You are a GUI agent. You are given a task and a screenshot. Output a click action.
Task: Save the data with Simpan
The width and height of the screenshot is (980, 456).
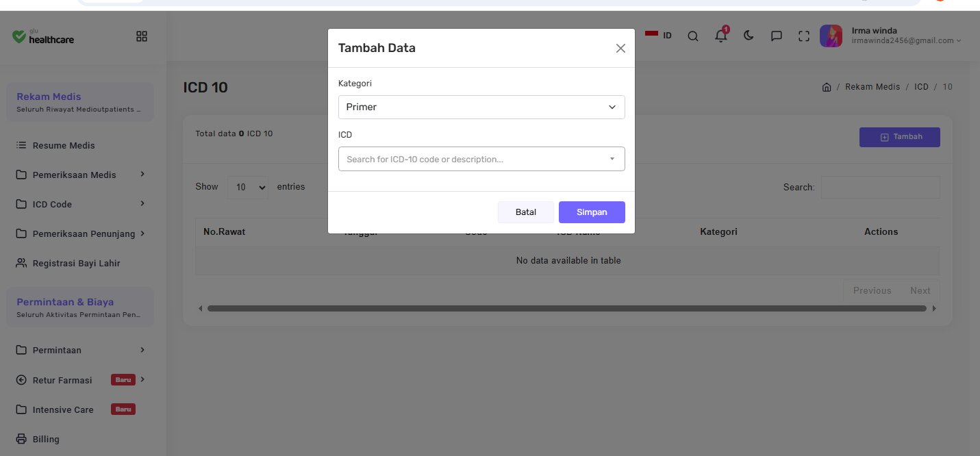click(x=592, y=212)
